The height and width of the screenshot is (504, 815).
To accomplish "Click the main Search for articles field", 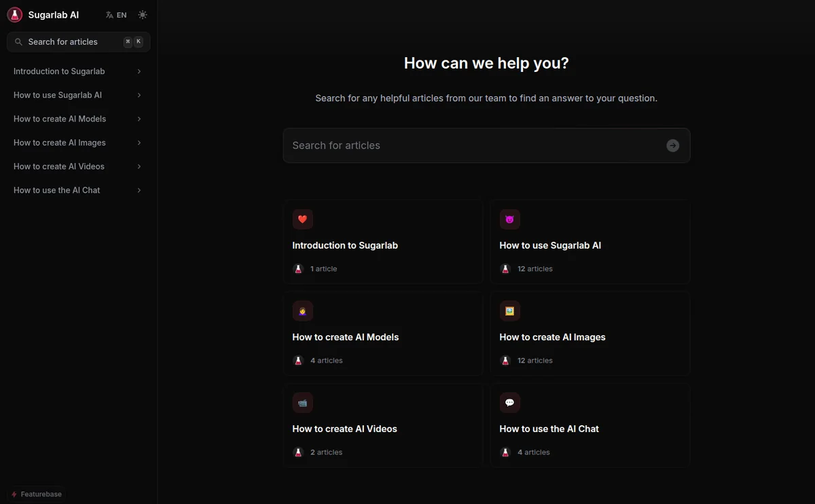I will coord(486,145).
